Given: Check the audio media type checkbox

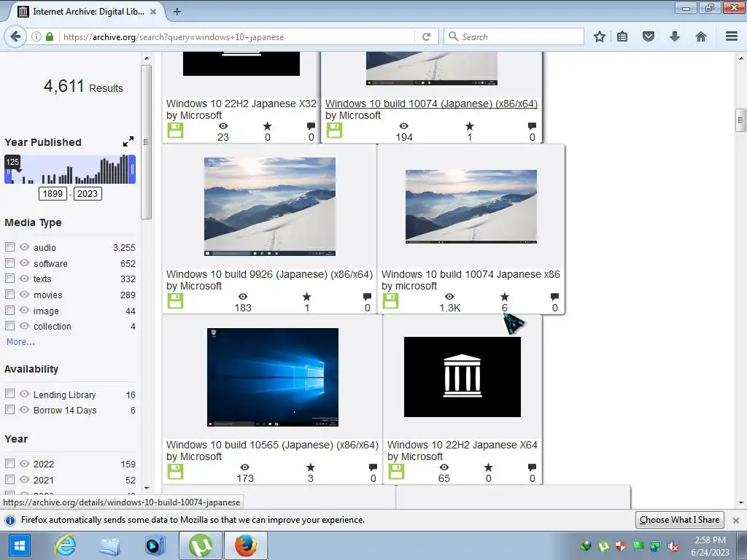Looking at the screenshot, I should [x=9, y=246].
